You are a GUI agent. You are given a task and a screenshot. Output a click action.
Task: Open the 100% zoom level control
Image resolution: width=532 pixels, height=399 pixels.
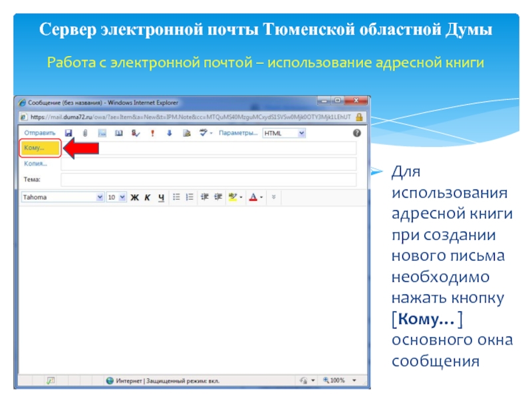(x=334, y=380)
